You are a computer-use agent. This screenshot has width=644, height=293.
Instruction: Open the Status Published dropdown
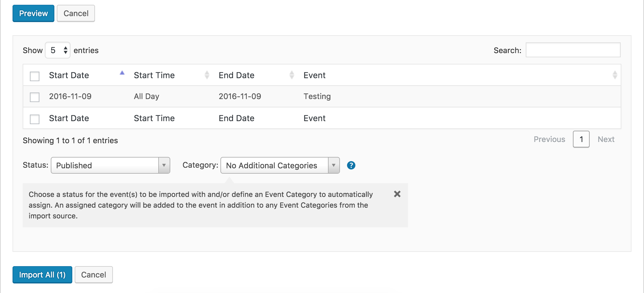110,166
